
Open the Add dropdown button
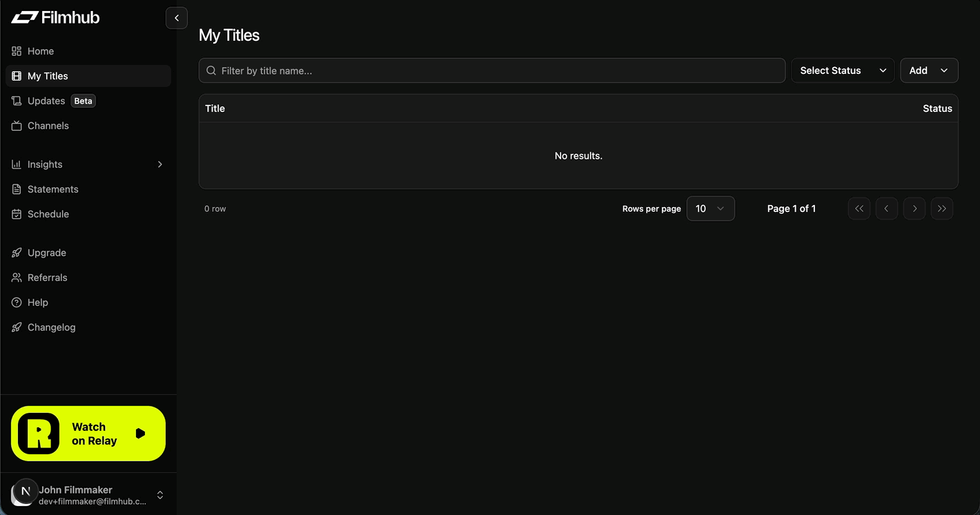tap(929, 70)
